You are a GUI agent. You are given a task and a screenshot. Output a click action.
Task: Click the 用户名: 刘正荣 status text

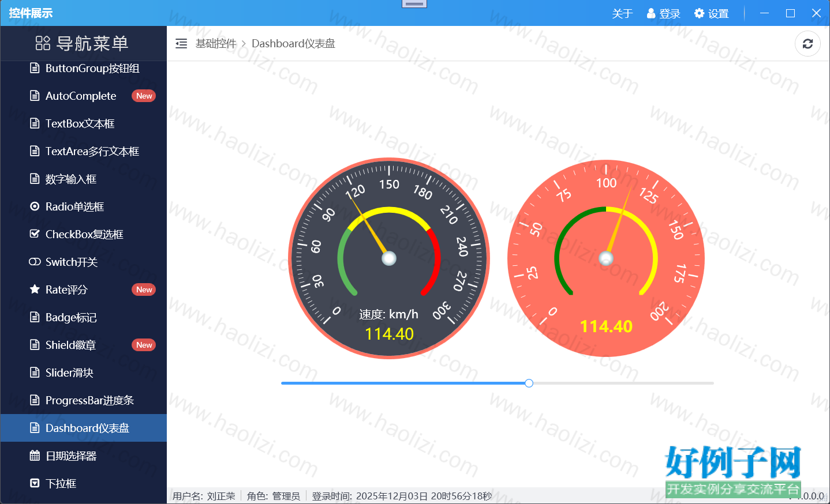click(204, 496)
